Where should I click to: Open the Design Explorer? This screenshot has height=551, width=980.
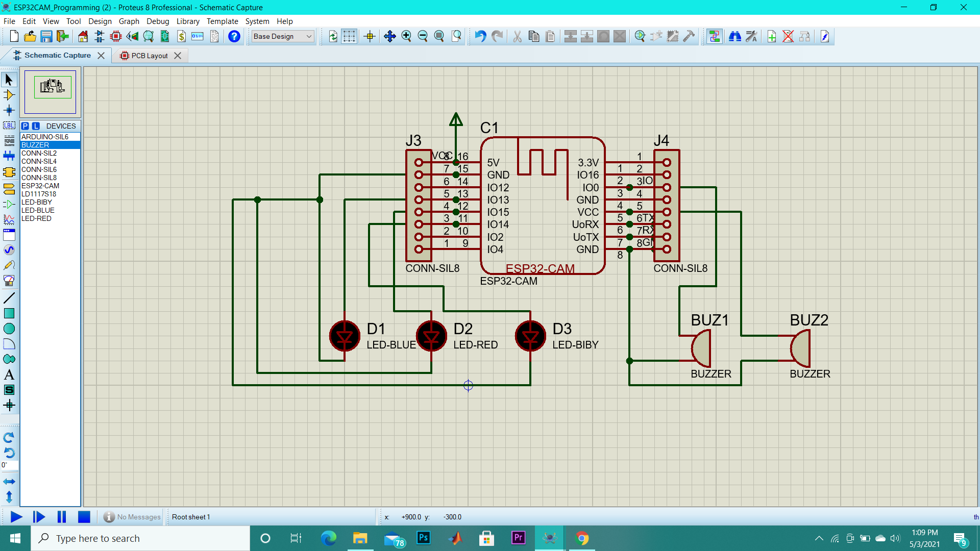coord(149,36)
